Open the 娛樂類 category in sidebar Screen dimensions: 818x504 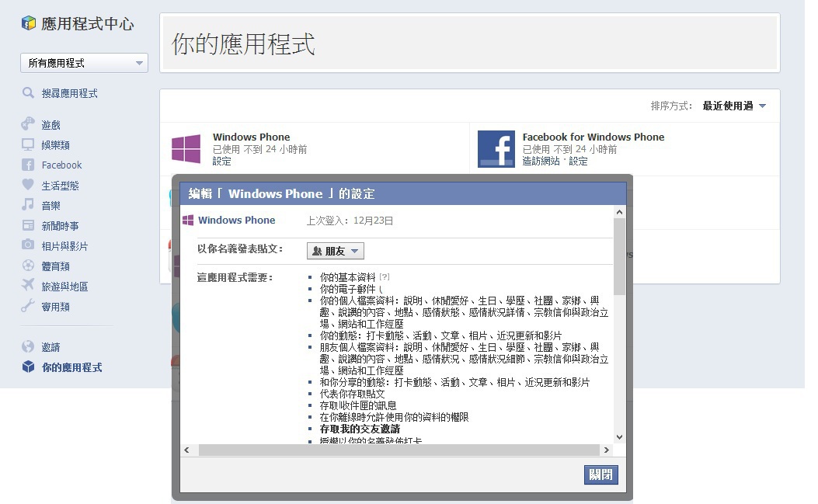point(56,145)
